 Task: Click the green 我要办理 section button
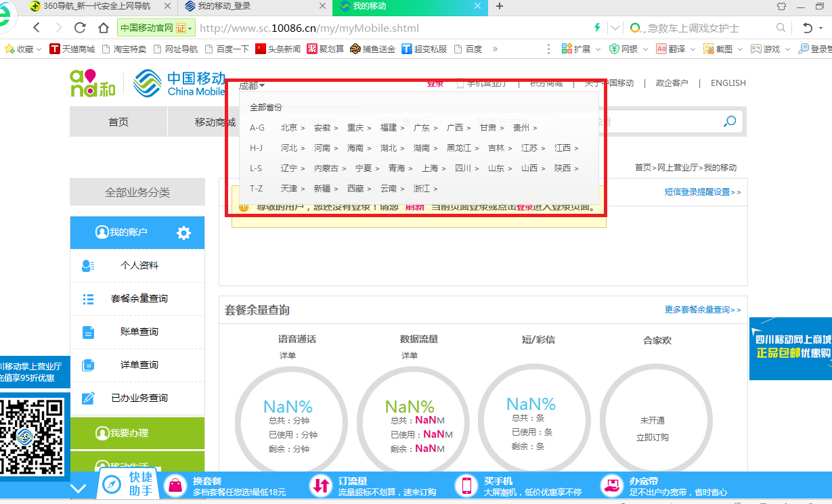[137, 433]
